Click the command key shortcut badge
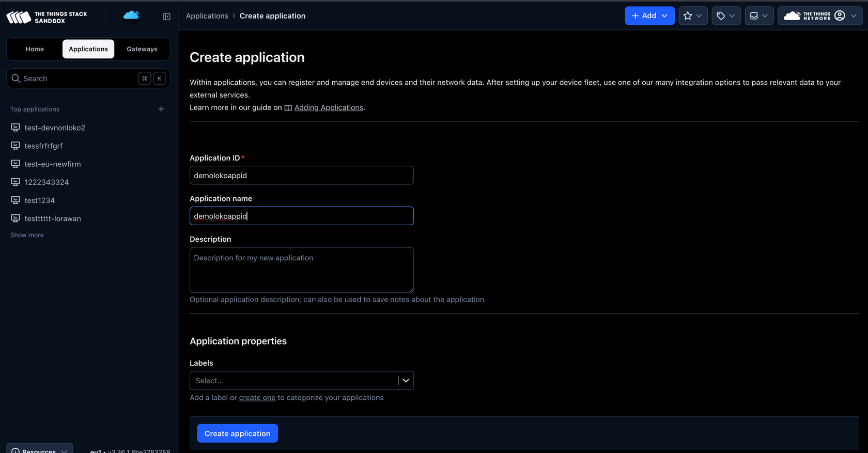This screenshot has height=453, width=868. [x=145, y=79]
